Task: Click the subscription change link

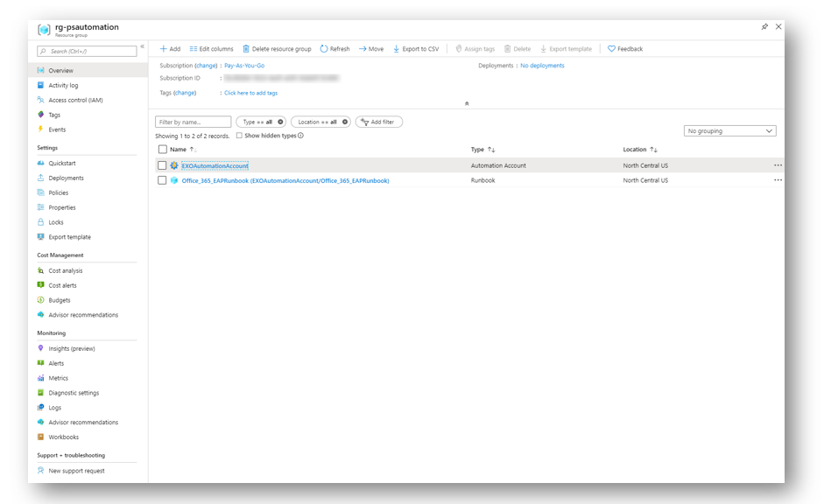Action: point(206,66)
